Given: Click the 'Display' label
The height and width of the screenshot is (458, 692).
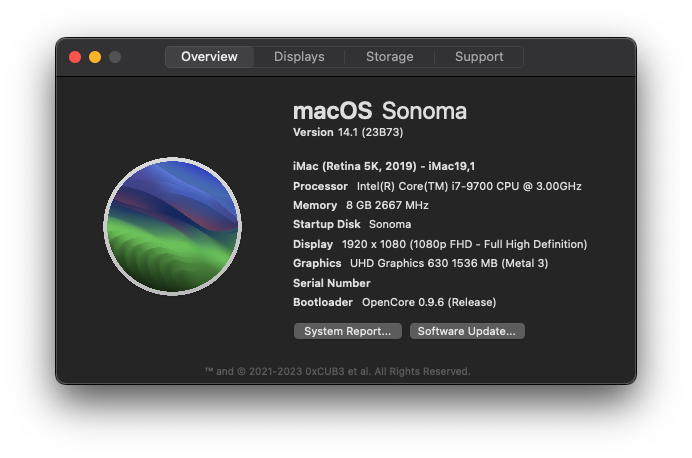Looking at the screenshot, I should coord(313,244).
